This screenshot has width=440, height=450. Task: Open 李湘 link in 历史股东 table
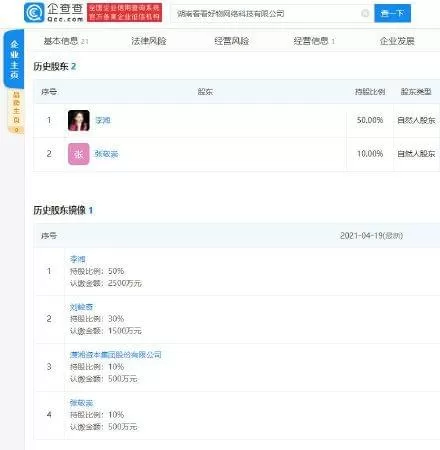pos(103,120)
